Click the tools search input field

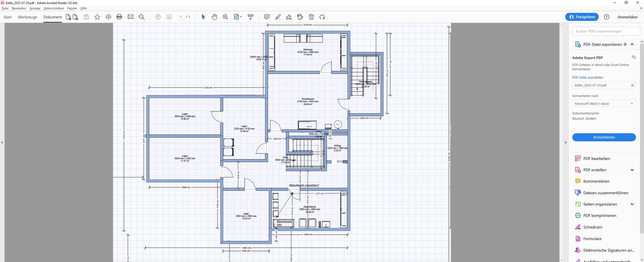point(605,31)
